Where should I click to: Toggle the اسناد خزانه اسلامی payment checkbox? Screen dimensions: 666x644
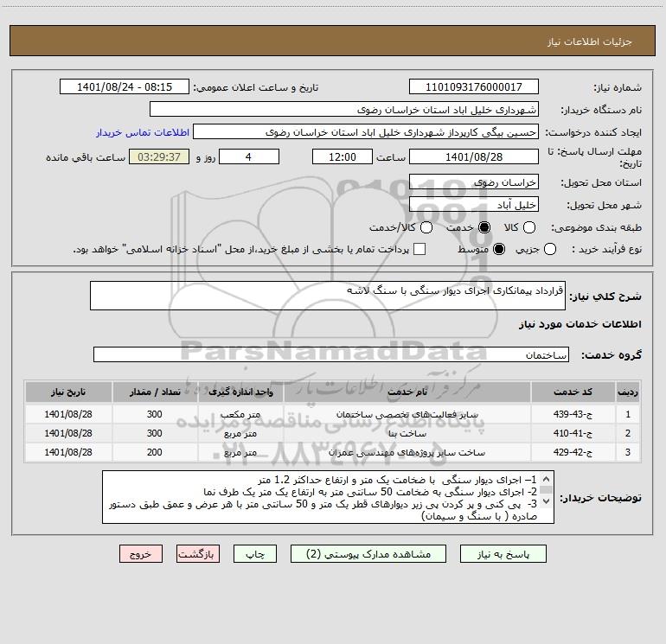tap(419, 249)
